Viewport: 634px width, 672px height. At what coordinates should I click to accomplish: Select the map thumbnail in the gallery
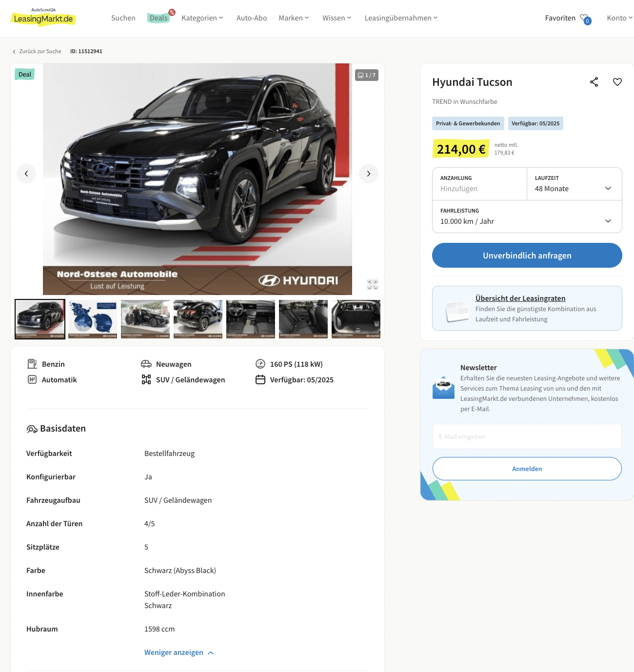coord(93,319)
